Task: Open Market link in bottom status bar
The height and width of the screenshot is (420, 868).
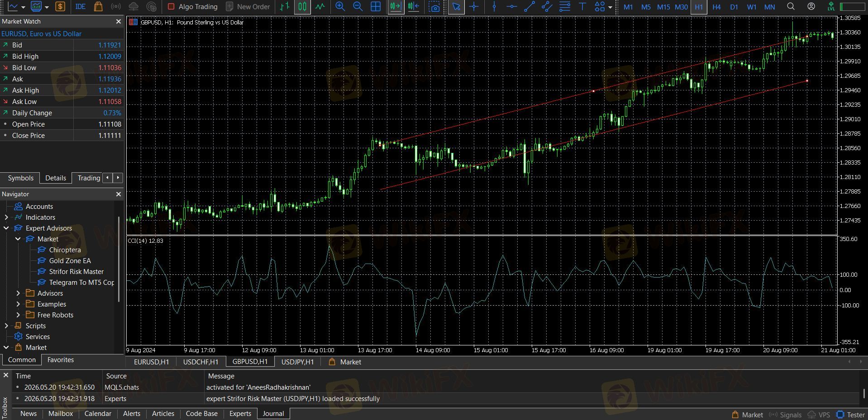Action: tap(747, 415)
